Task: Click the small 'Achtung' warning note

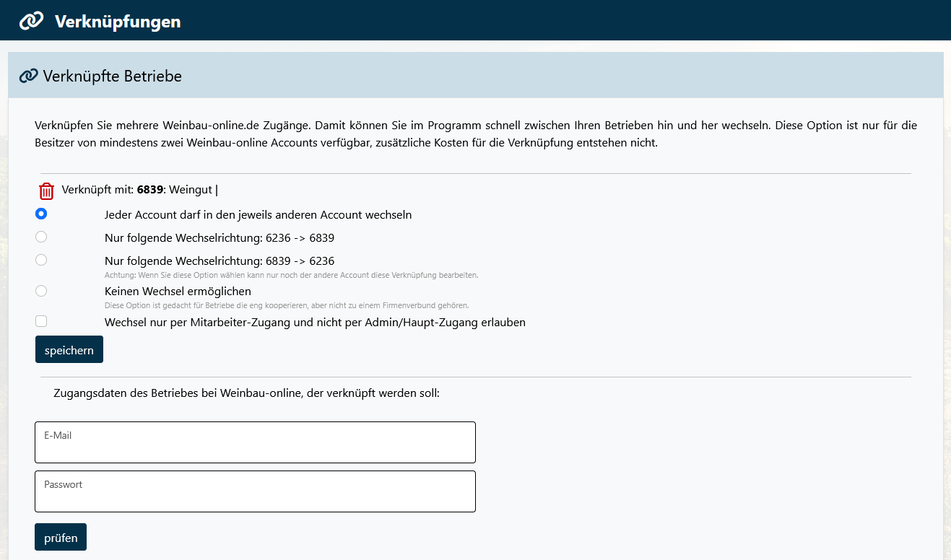Action: 291,275
